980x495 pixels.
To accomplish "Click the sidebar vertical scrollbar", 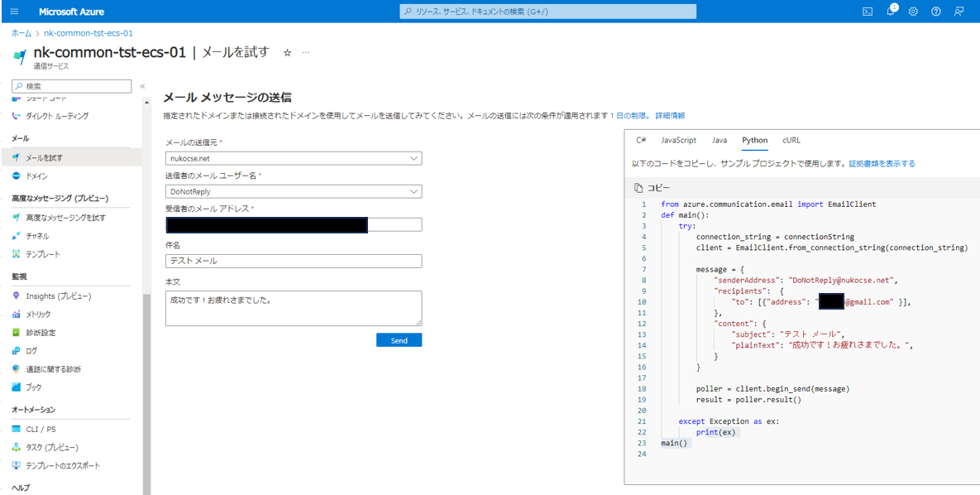I will click(x=146, y=394).
